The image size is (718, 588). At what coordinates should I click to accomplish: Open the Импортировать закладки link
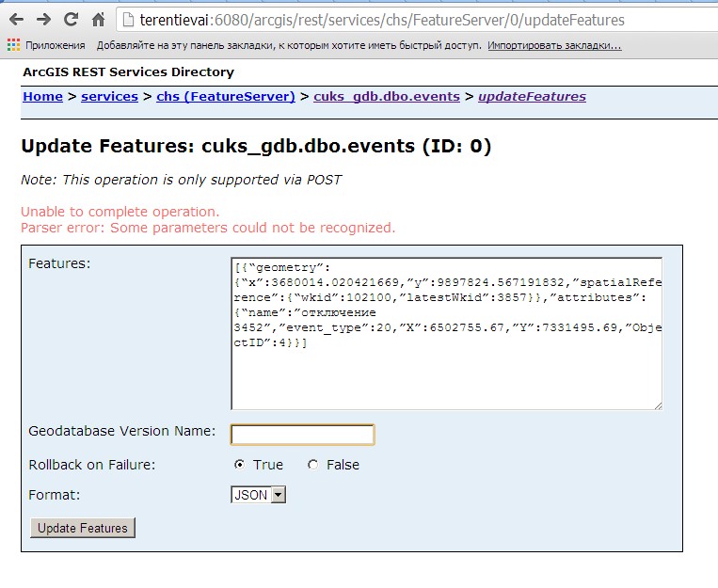point(554,45)
